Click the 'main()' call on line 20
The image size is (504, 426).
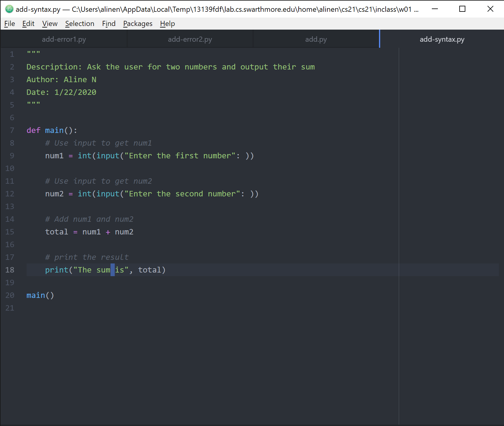click(40, 295)
